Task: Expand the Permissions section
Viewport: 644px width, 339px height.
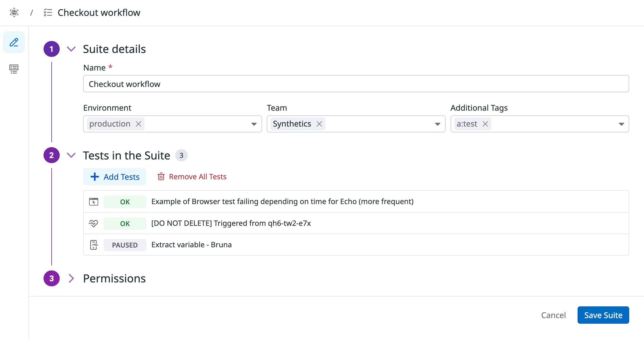Action: tap(71, 278)
